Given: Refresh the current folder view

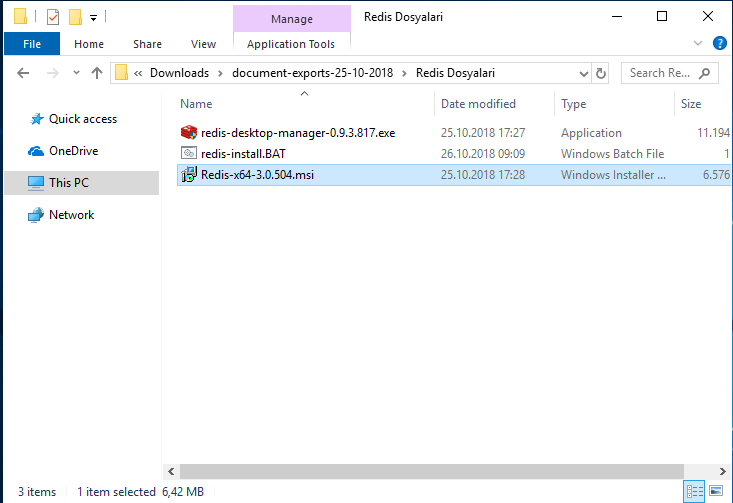Looking at the screenshot, I should tap(601, 73).
